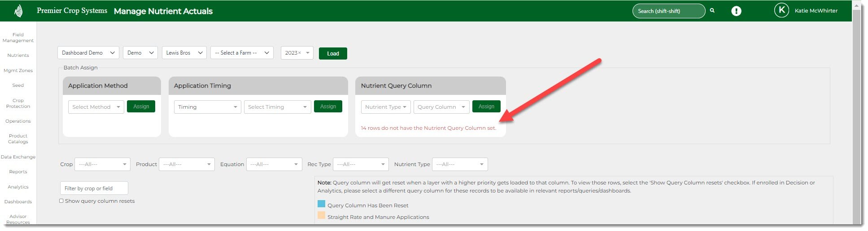This screenshot has width=868, height=231.
Task: Go to Crop Protection in sidebar
Action: [x=18, y=103]
